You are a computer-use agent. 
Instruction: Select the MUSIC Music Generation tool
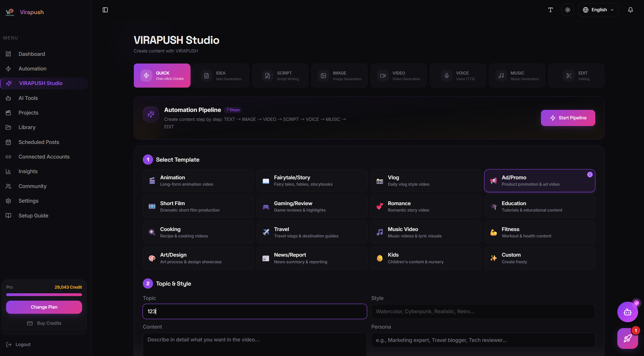click(517, 75)
